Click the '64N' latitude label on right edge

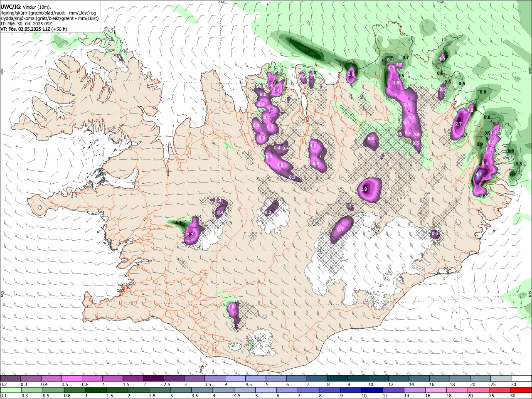click(530, 294)
